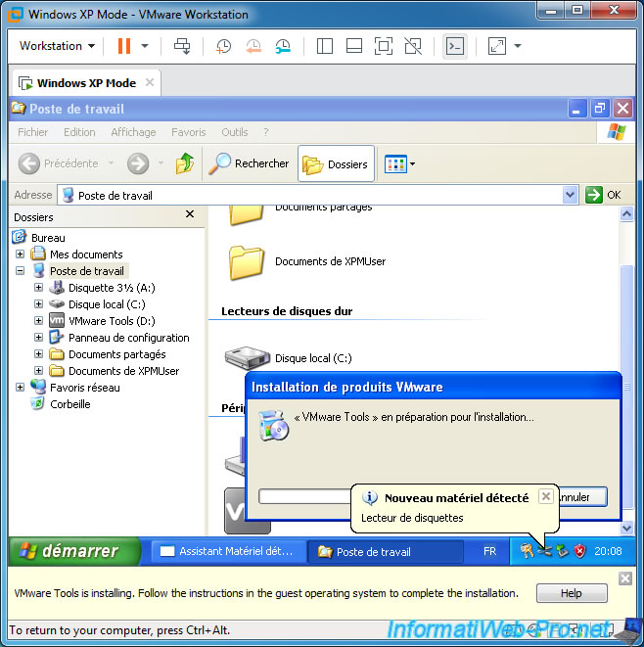Close the Dossiers side panel
The image size is (644, 647).
click(x=190, y=213)
